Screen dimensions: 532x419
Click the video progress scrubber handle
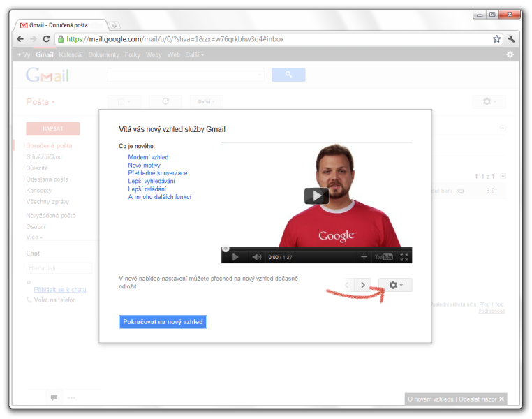226,249
